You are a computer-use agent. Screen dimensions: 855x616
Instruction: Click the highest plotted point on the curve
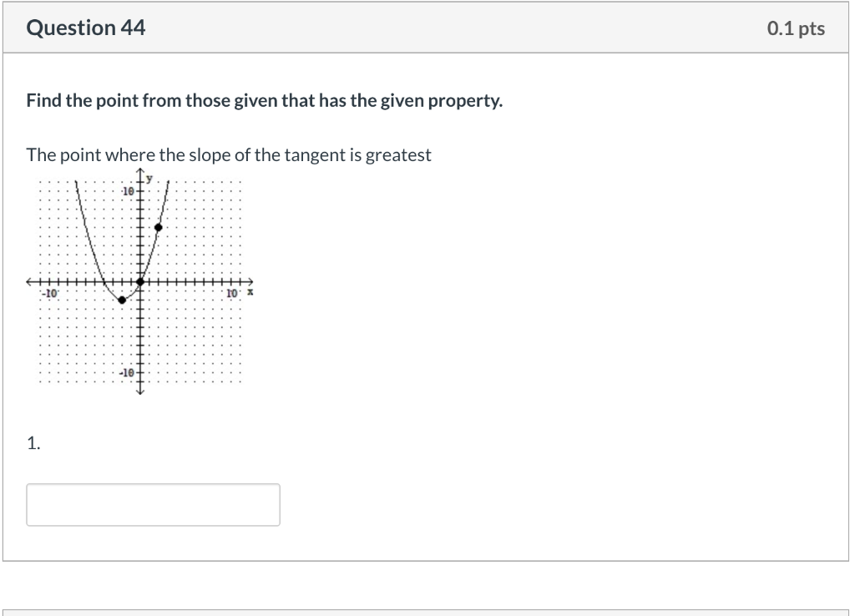[159, 227]
